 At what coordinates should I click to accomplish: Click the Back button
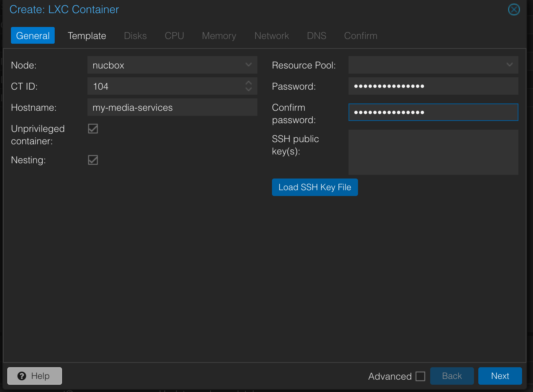(452, 376)
